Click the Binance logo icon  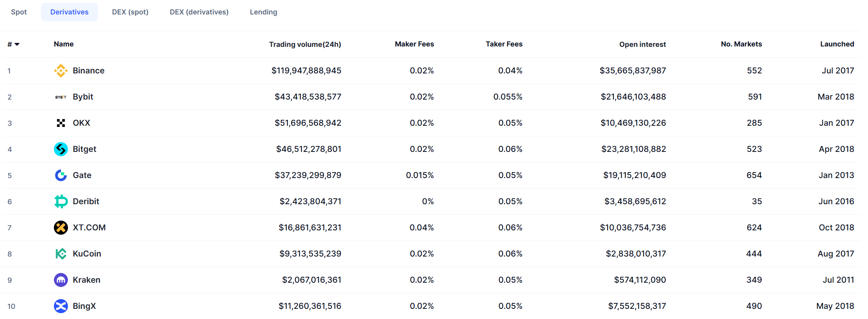61,71
